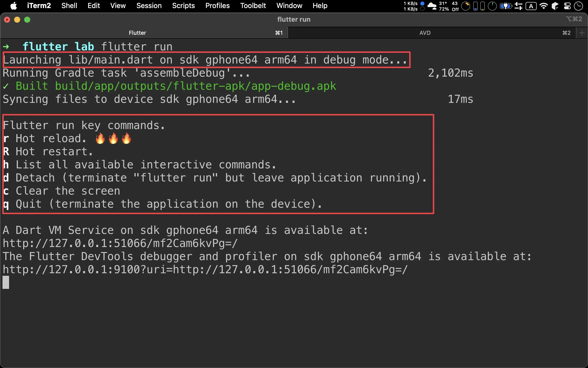Open the orange circular usage gauge

point(466,6)
